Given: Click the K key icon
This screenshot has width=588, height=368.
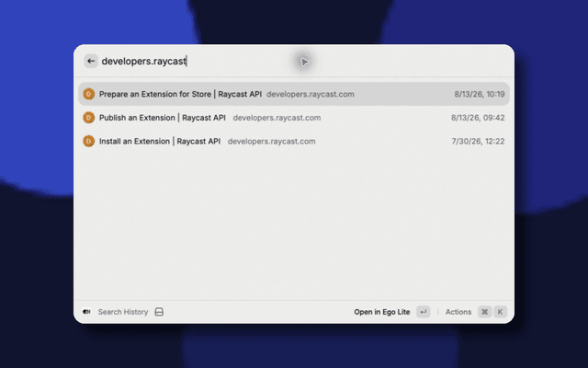Looking at the screenshot, I should pyautogui.click(x=500, y=312).
